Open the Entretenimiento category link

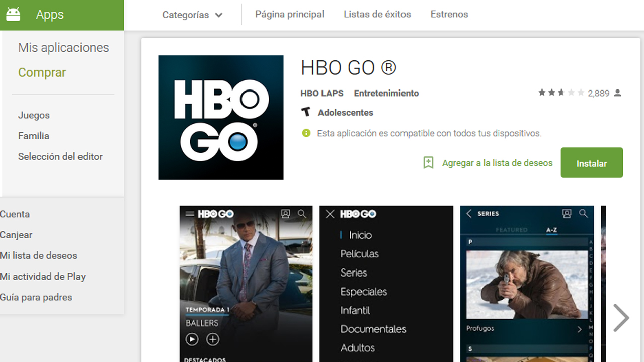386,93
